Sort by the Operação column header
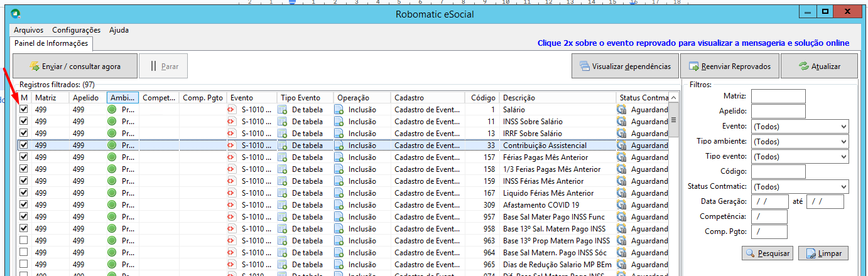The image size is (868, 276). [x=362, y=98]
